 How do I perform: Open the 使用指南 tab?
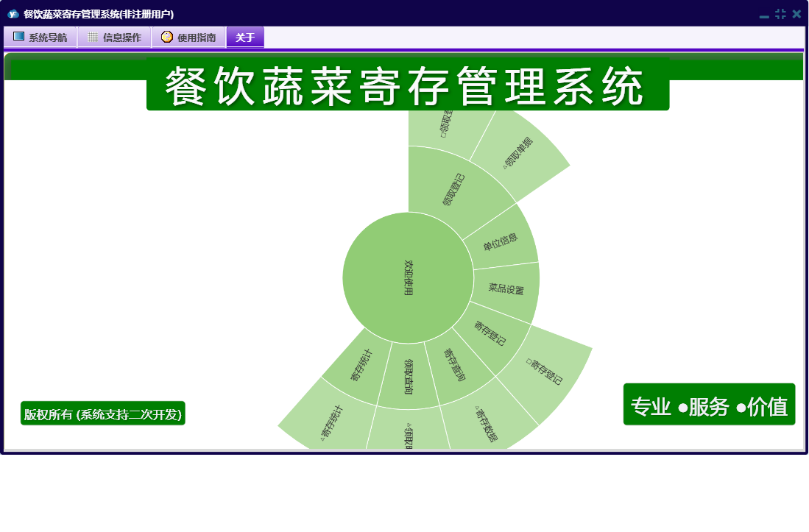pyautogui.click(x=188, y=38)
